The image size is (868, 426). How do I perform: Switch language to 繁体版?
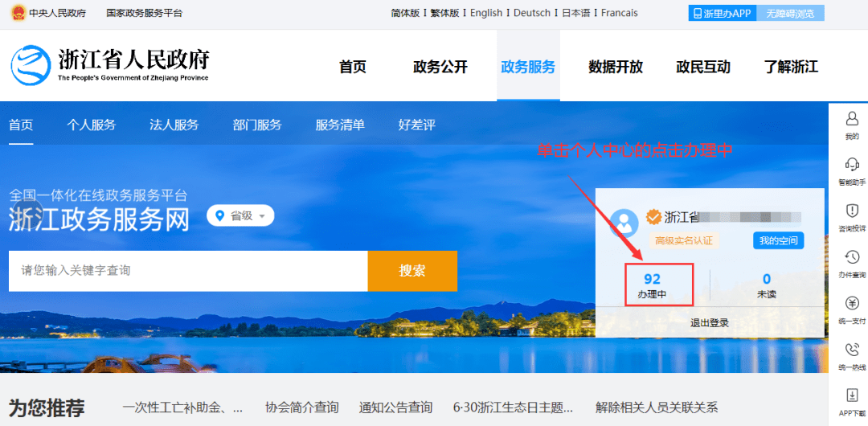[x=445, y=13]
